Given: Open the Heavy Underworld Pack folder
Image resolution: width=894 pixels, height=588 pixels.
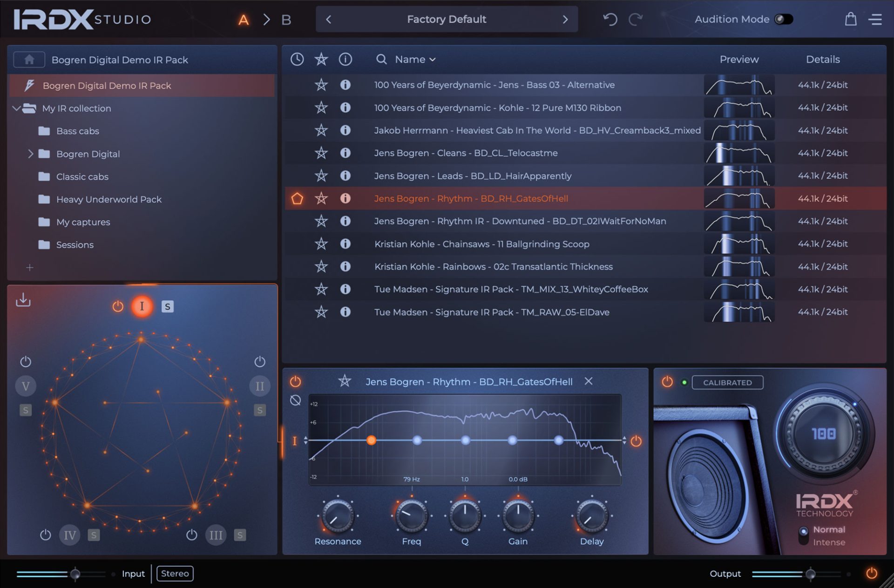Looking at the screenshot, I should [108, 199].
